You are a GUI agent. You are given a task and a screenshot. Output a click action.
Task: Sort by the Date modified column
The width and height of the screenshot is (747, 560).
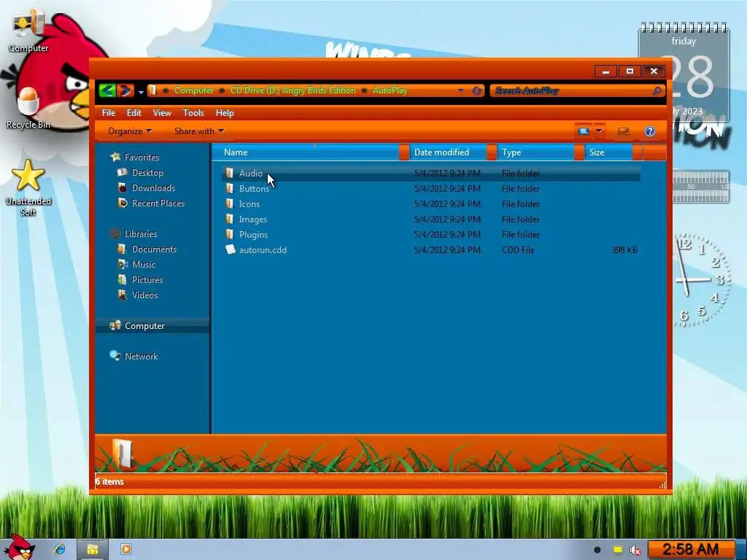point(448,152)
